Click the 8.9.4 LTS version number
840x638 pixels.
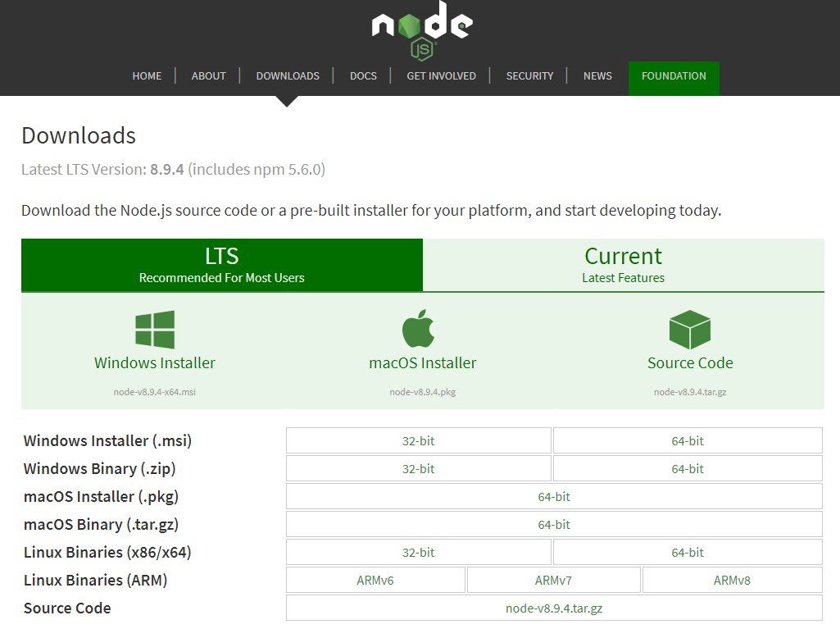[166, 170]
